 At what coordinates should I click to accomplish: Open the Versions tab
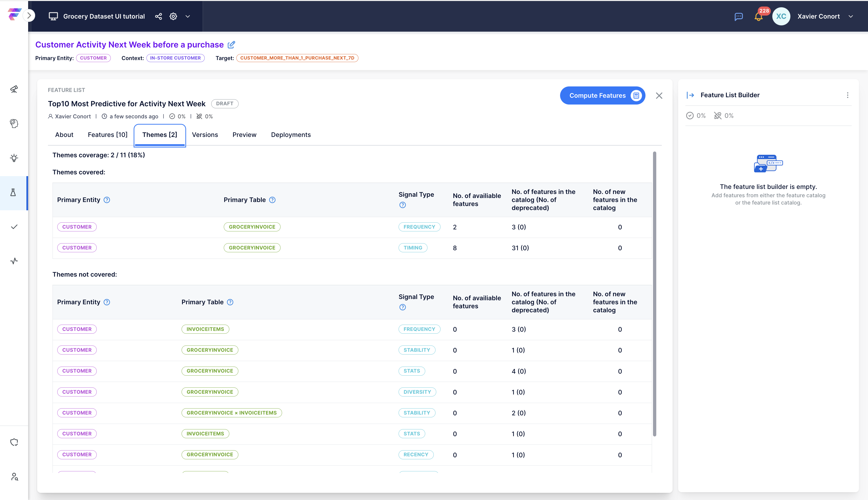[x=205, y=135]
